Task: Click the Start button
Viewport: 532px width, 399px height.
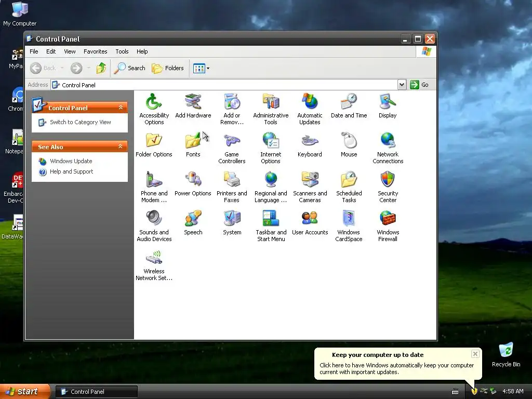Action: point(25,392)
